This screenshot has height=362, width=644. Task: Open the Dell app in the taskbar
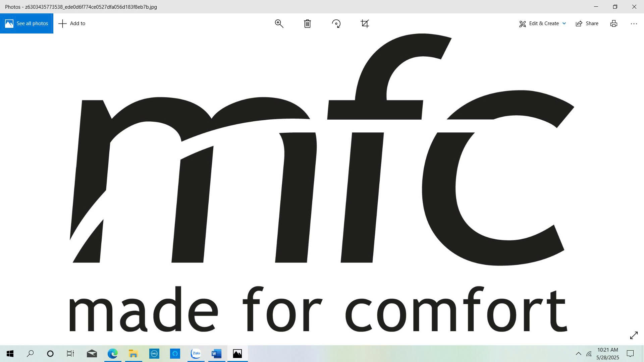(x=154, y=354)
